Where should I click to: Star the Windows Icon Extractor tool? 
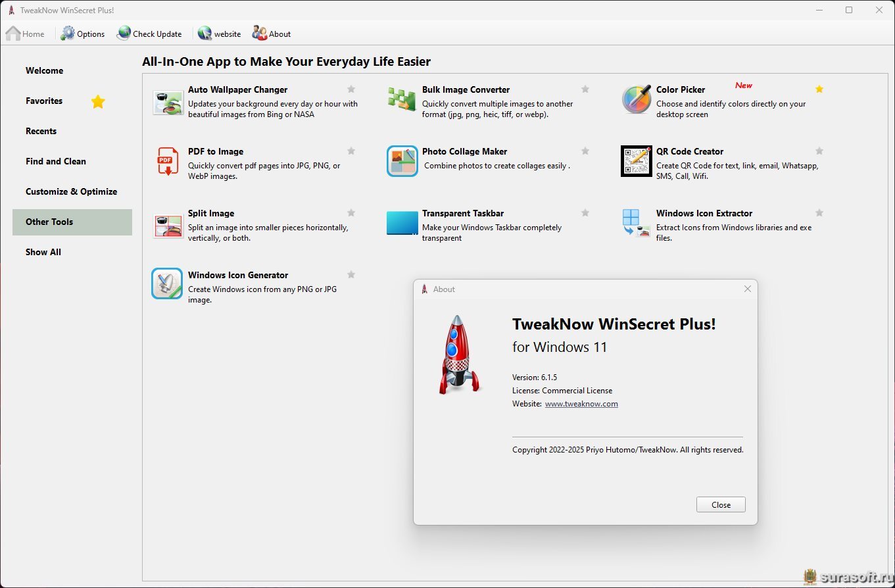tap(819, 213)
